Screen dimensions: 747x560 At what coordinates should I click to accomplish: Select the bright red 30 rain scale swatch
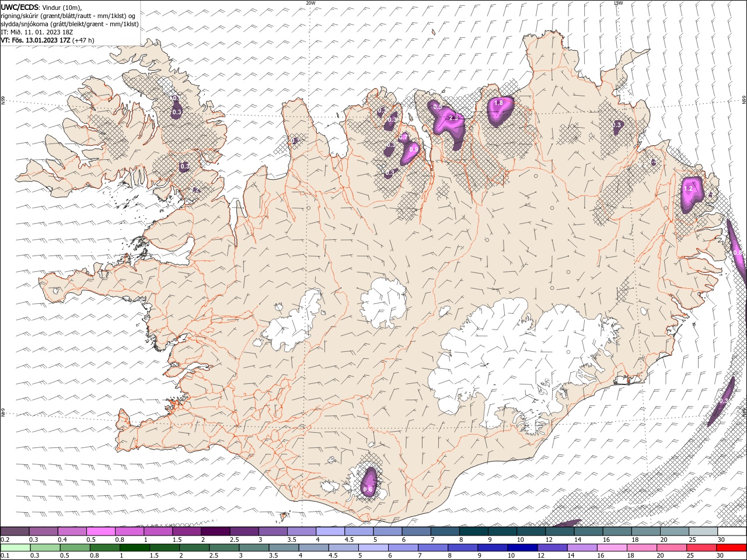[731, 548]
